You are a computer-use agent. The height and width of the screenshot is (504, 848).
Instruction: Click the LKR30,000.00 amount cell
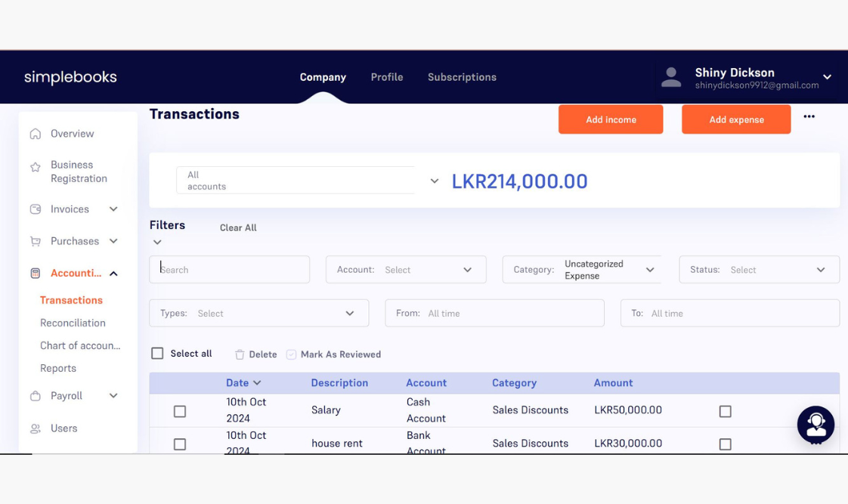(628, 444)
